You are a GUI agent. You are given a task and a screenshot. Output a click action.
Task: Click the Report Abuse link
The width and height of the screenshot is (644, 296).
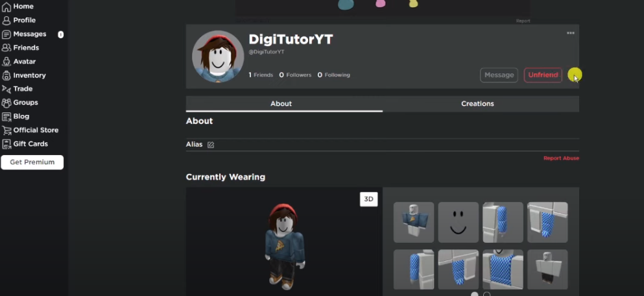(x=561, y=158)
